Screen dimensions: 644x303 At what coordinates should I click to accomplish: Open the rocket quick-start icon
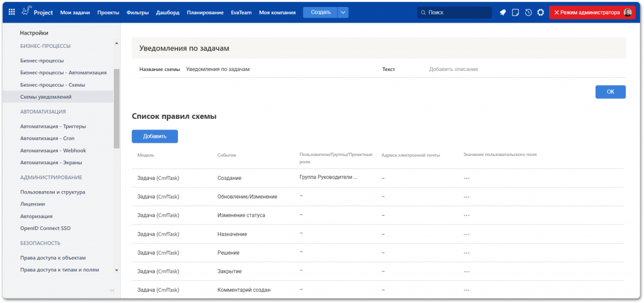[x=502, y=13]
